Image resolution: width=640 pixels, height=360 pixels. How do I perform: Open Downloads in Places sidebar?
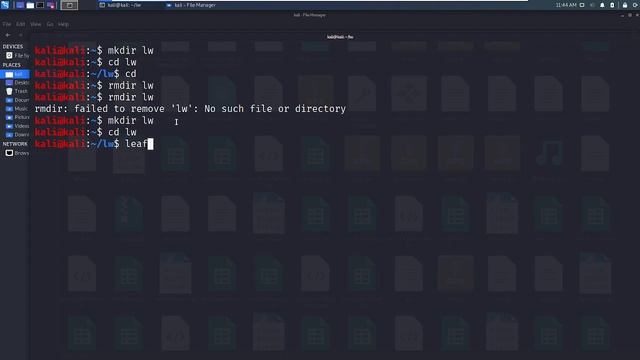16,135
